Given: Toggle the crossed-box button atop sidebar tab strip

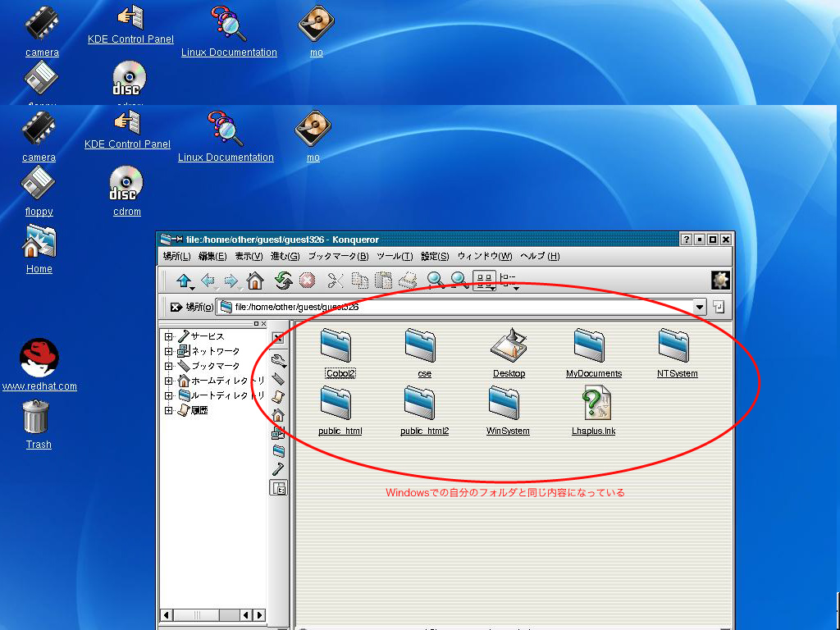Looking at the screenshot, I should (278, 338).
